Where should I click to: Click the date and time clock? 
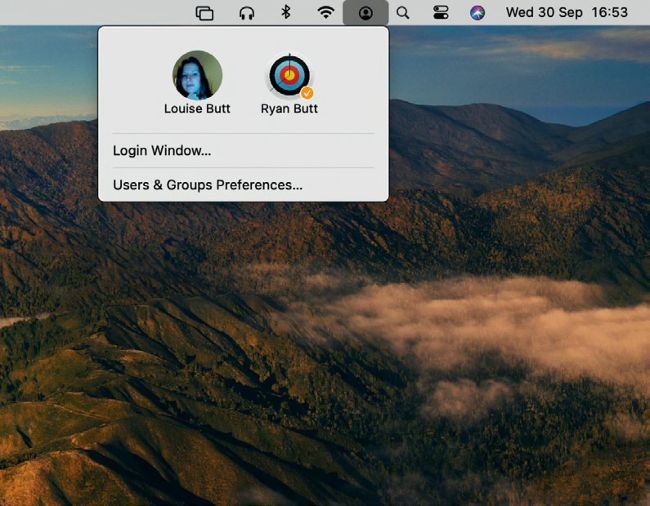coord(566,13)
